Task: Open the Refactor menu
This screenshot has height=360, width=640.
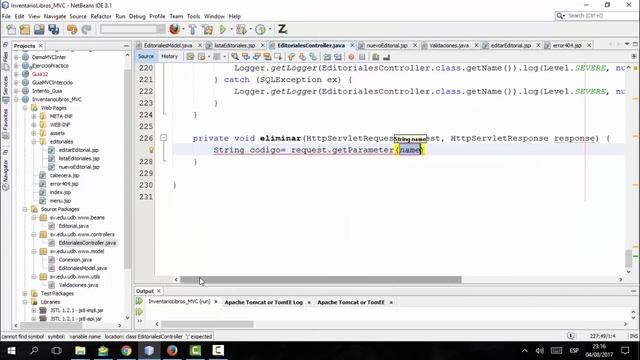Action: coord(101,16)
